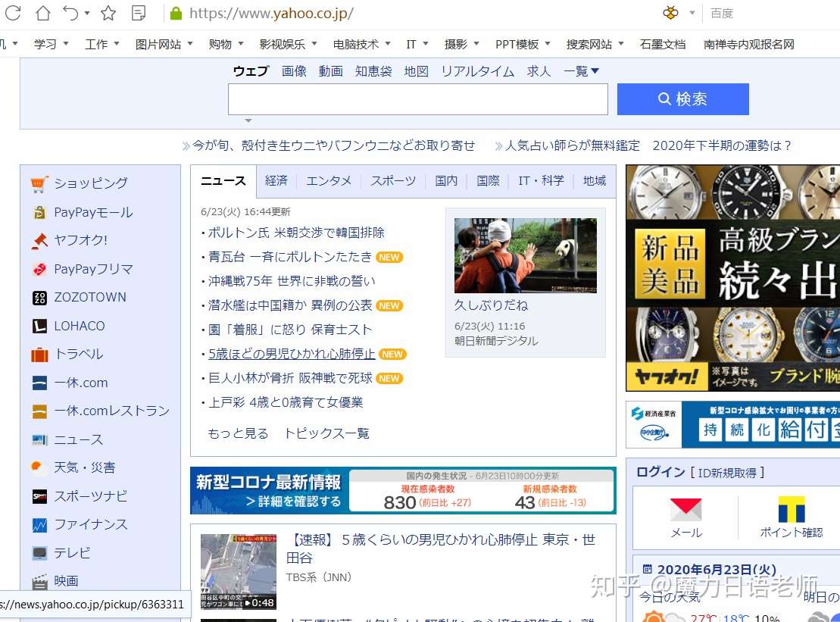Switch to the 経済 news tab
Image resolution: width=840 pixels, height=622 pixels.
coord(276,181)
